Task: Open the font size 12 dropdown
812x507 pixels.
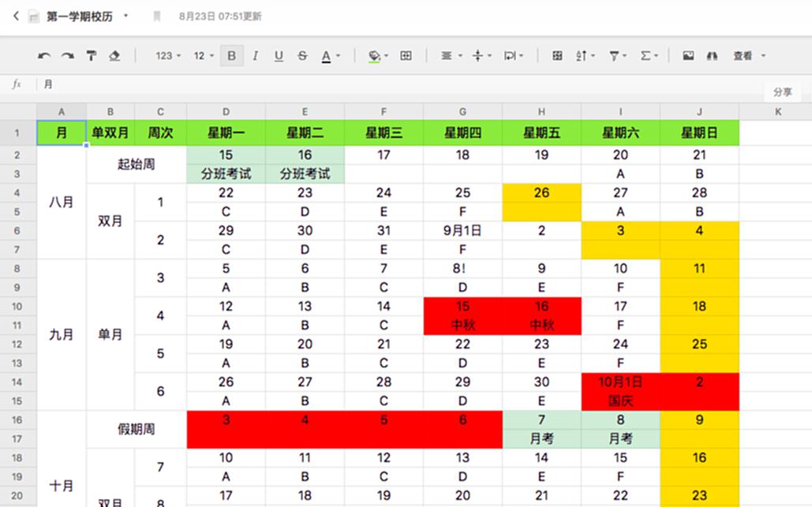Action: point(204,56)
